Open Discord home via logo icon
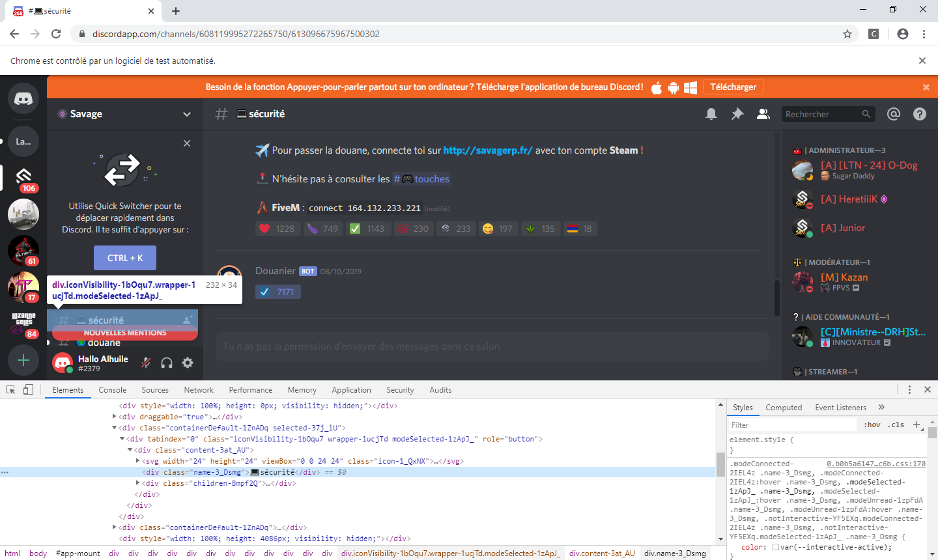 tap(23, 98)
